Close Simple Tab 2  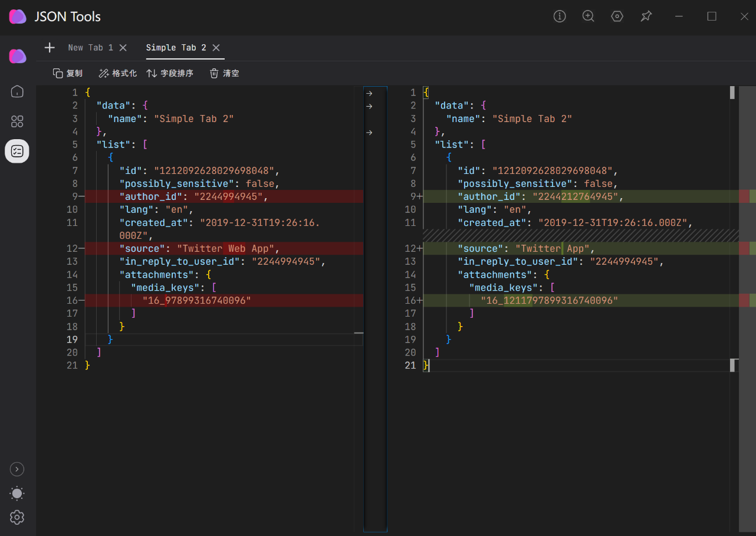[216, 48]
